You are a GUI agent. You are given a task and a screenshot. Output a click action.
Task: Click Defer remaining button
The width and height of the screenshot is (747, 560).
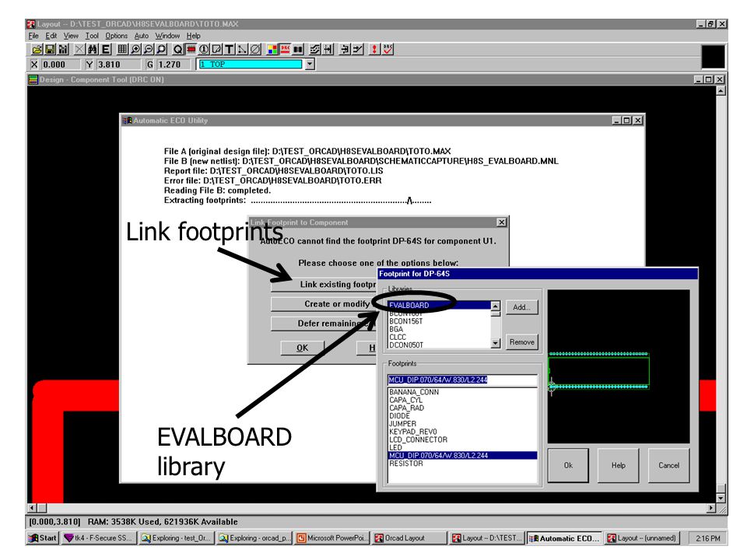[324, 324]
